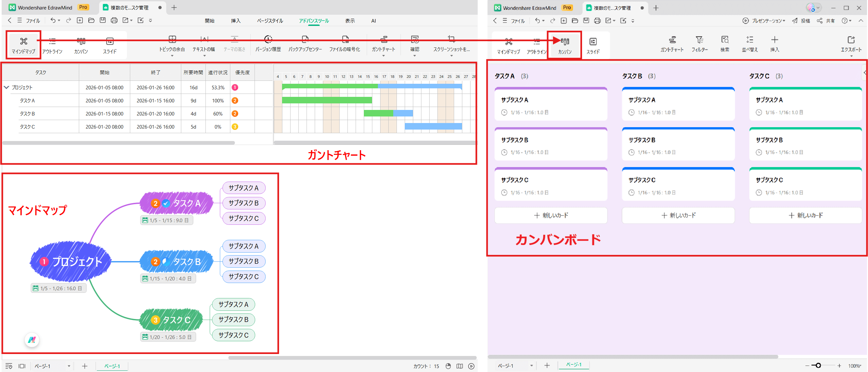Viewport: 868px width, 372px height.
Task: Open the ファイル menu
Action: pos(32,21)
